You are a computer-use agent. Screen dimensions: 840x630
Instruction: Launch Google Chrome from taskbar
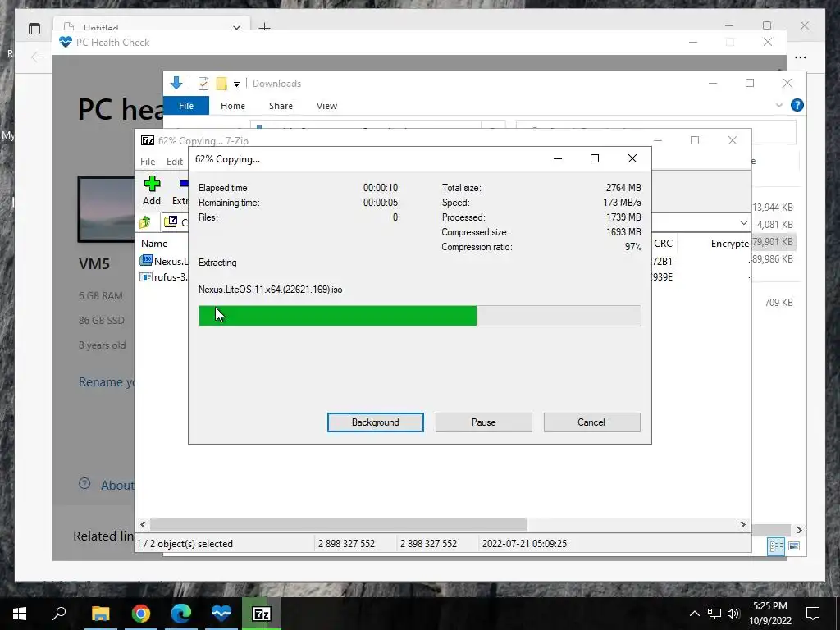click(x=141, y=614)
